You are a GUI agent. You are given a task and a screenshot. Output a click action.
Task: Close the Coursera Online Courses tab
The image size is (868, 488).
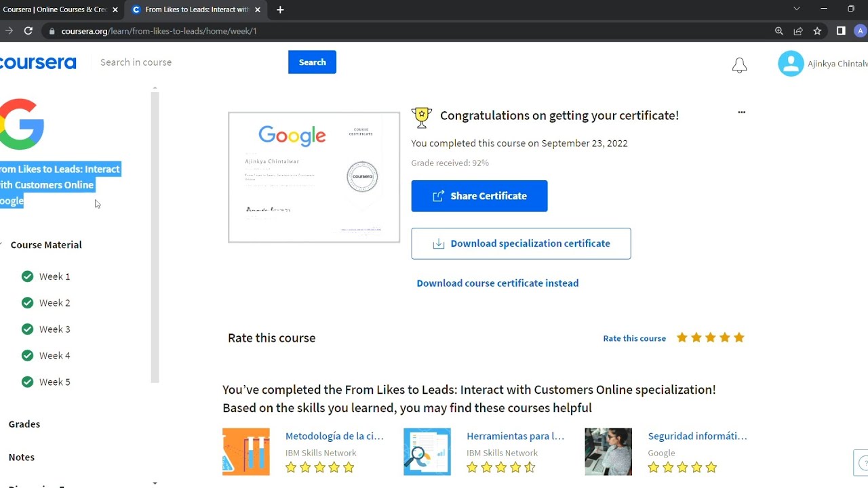click(115, 9)
